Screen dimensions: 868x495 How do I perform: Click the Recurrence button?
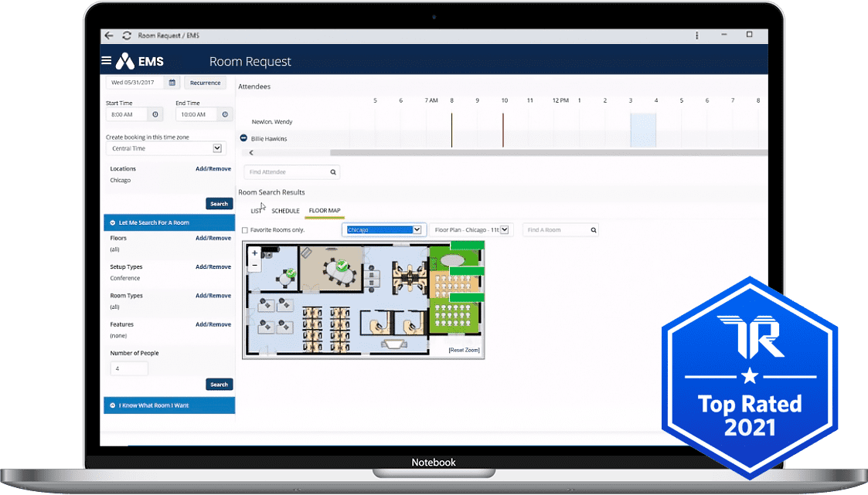click(206, 83)
